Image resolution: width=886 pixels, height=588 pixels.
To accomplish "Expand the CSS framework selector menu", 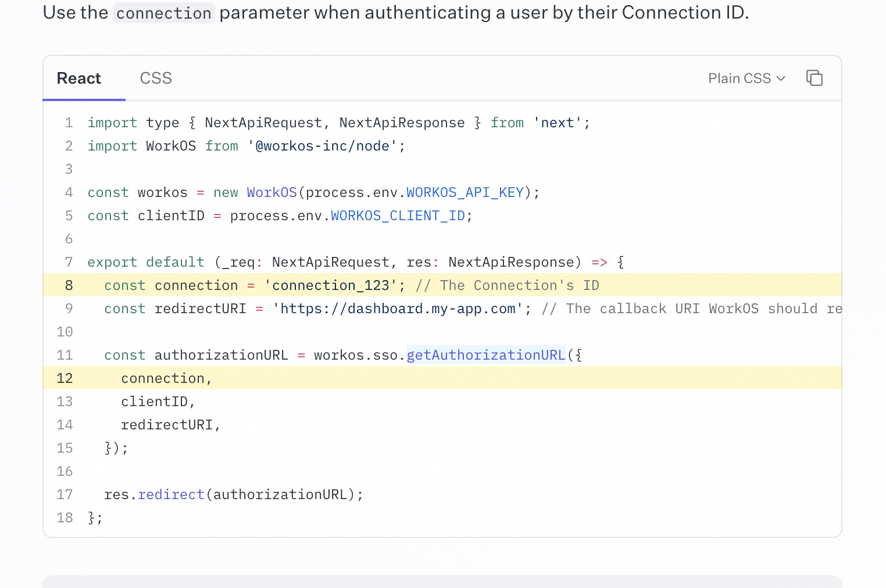I will (x=746, y=77).
